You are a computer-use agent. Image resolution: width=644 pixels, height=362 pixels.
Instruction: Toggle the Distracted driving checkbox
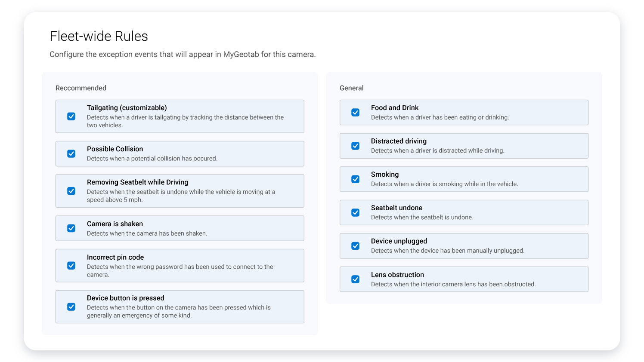(356, 146)
